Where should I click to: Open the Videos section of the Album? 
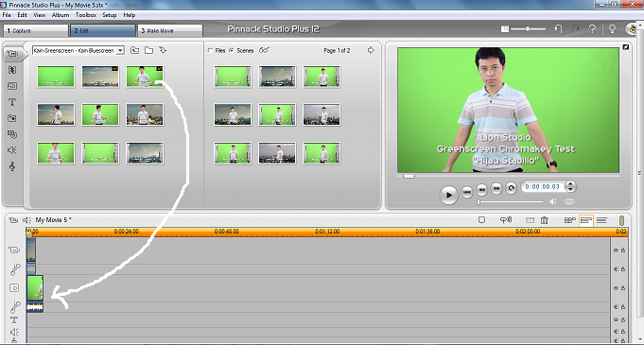click(12, 53)
